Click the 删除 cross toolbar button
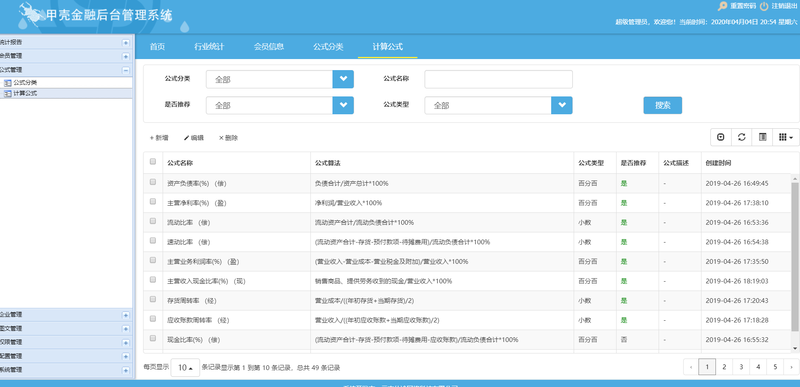800x387 pixels. (228, 138)
